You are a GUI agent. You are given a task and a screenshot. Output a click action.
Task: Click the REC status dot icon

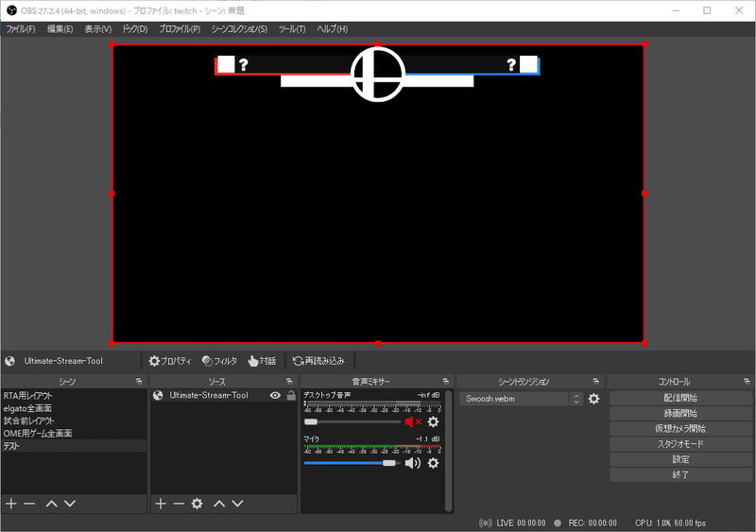click(x=558, y=523)
